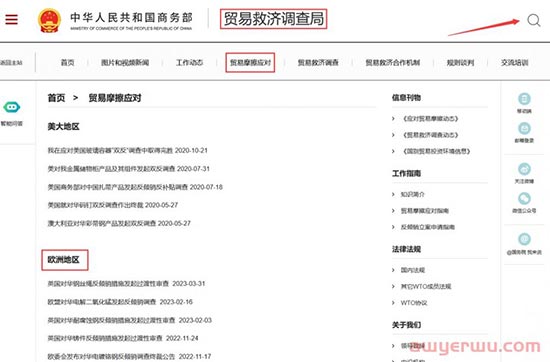
Task: Open the 贸易摩擦应对 navigation tab
Action: click(250, 62)
